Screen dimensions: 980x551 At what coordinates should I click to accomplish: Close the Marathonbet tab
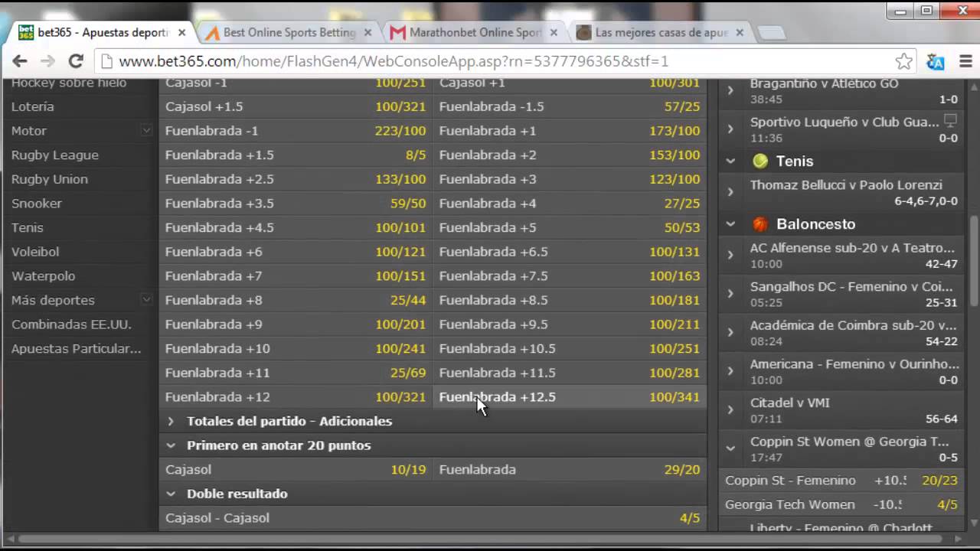[x=554, y=33]
